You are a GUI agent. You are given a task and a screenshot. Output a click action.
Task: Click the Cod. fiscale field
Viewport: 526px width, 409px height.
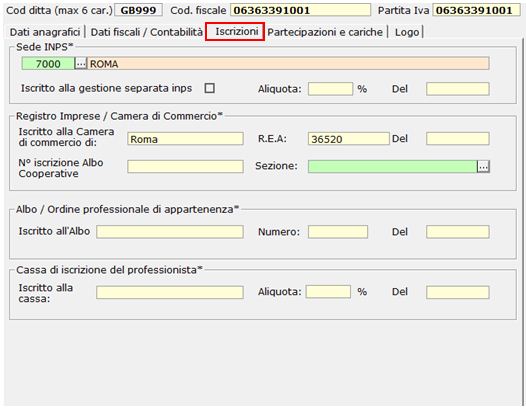coord(301,10)
